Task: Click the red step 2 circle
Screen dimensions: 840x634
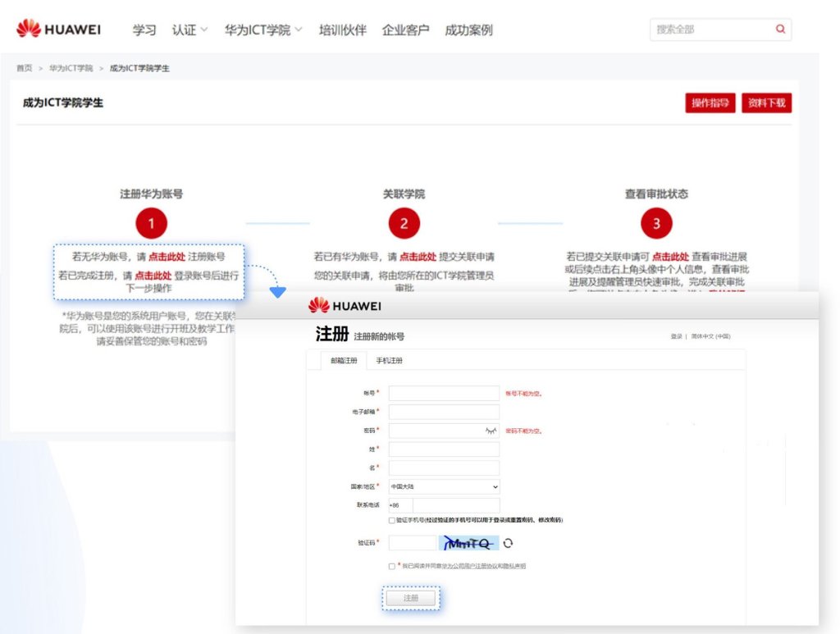Action: pos(404,223)
